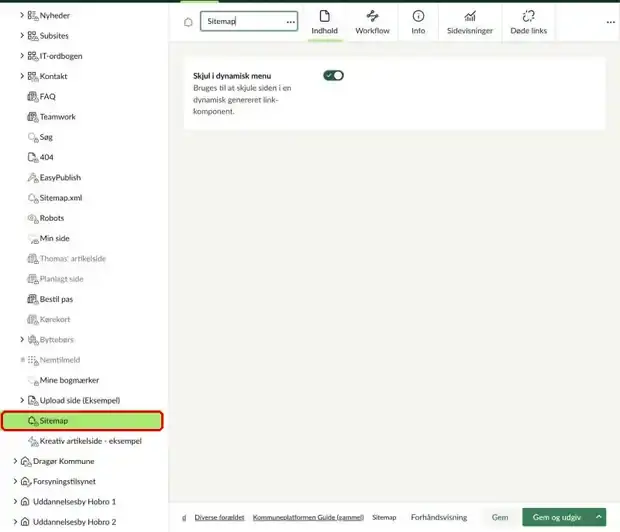
Task: Select Thomas' artikelside in the tree
Action: 73,258
